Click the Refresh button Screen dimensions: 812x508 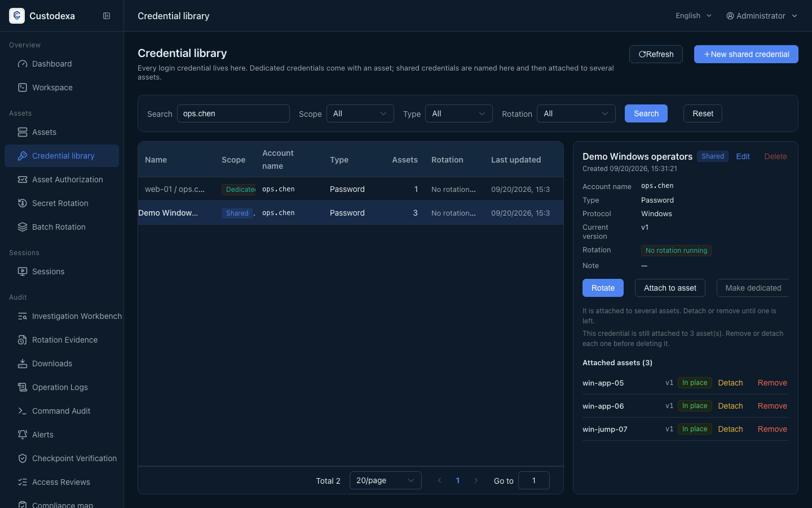coord(656,54)
